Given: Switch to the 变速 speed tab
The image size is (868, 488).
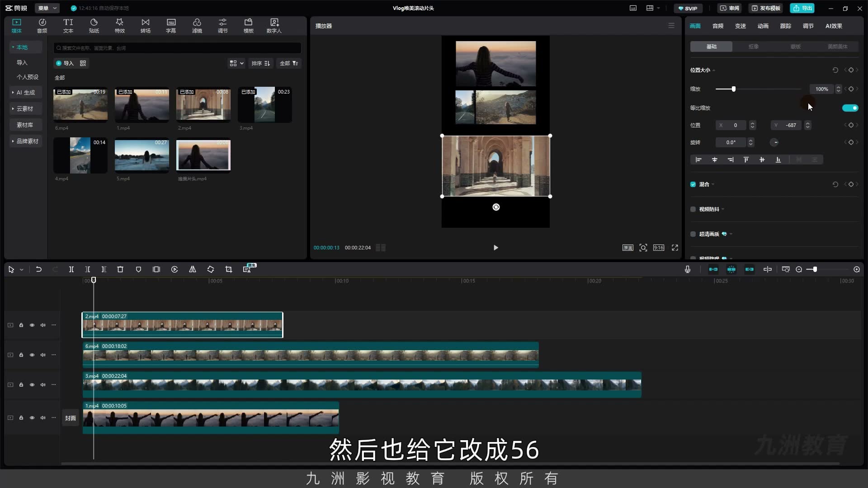Looking at the screenshot, I should tap(741, 26).
